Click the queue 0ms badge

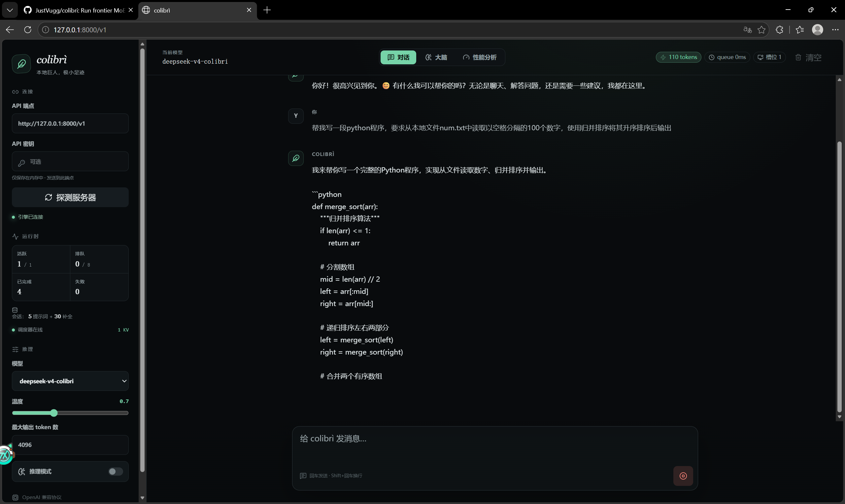pyautogui.click(x=727, y=57)
